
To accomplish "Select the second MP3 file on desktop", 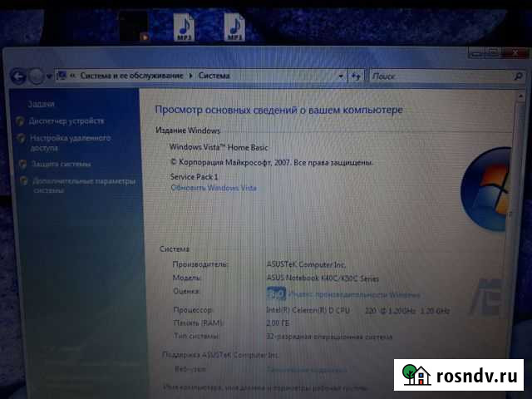I will 235,27.
